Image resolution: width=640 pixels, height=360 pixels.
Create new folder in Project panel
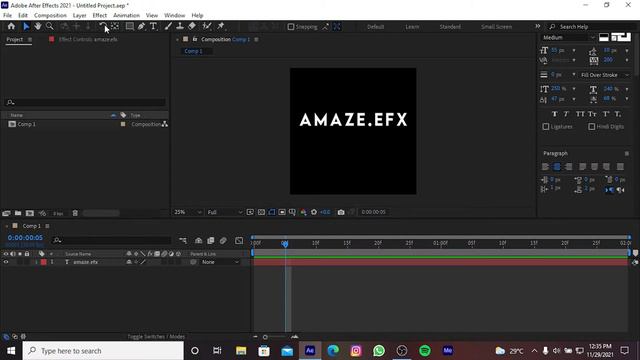click(18, 213)
